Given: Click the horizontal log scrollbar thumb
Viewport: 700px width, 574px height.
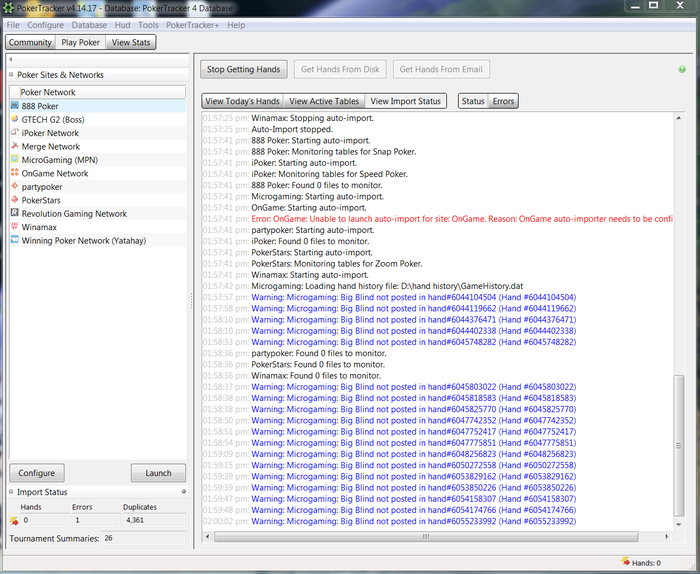Looking at the screenshot, I should click(x=426, y=537).
